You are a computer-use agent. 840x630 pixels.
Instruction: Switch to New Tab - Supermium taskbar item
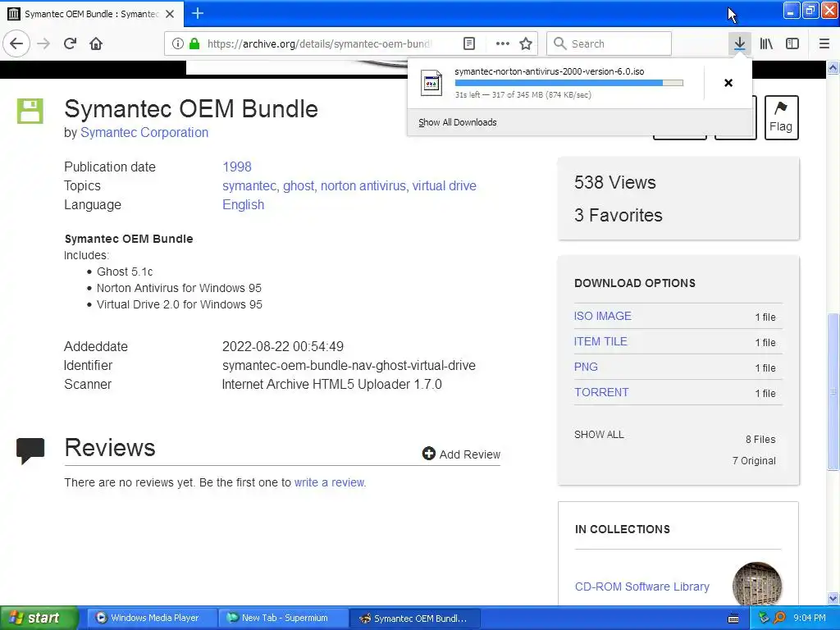pos(284,618)
